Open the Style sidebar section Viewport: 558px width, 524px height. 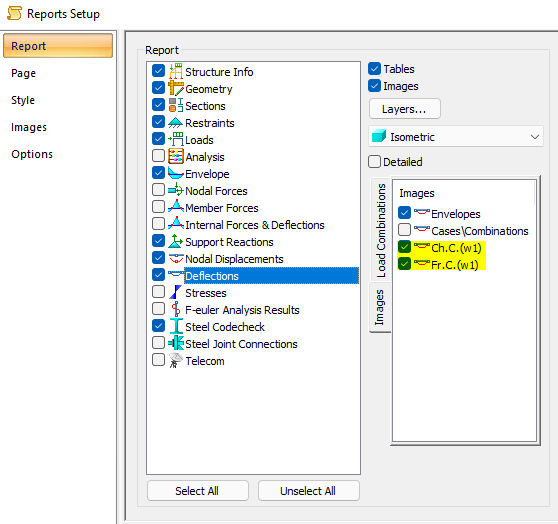(x=23, y=100)
